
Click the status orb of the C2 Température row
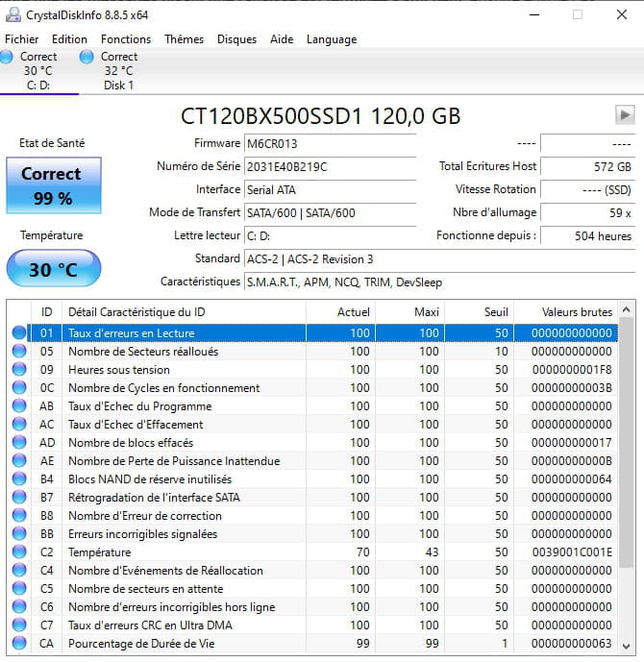[19, 552]
